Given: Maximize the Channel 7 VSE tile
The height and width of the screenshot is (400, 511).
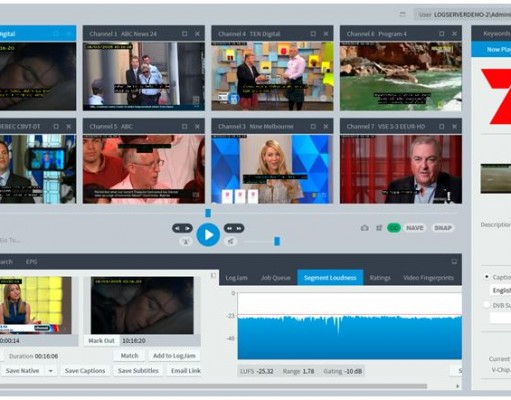Looking at the screenshot, I should tap(442, 126).
